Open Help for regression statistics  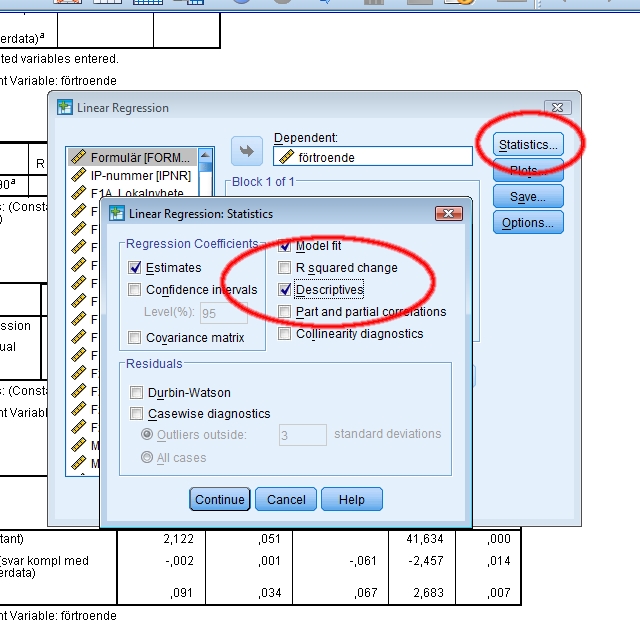pyautogui.click(x=351, y=500)
